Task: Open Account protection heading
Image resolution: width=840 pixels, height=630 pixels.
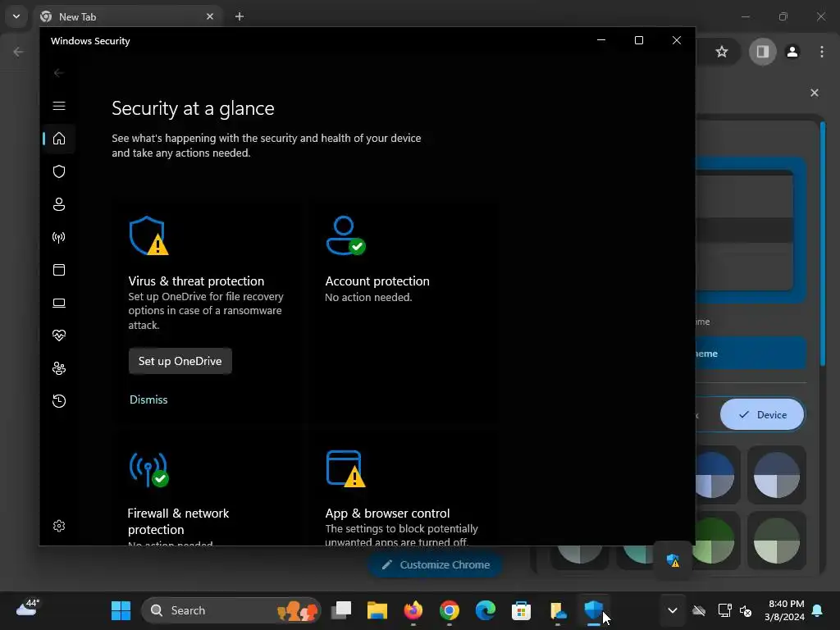Action: [x=377, y=281]
